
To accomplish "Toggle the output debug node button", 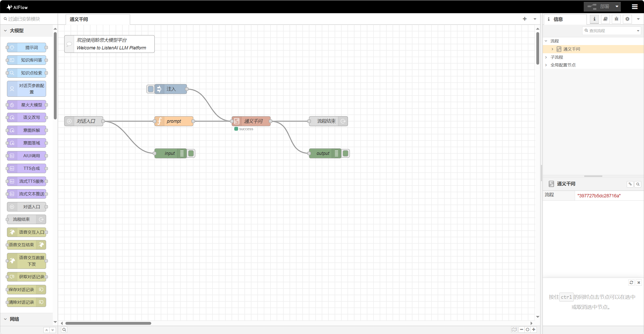I will (x=346, y=153).
